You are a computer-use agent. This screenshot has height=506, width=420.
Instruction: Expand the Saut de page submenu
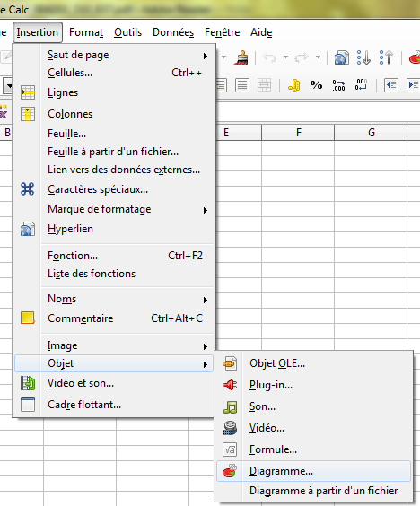click(x=114, y=56)
